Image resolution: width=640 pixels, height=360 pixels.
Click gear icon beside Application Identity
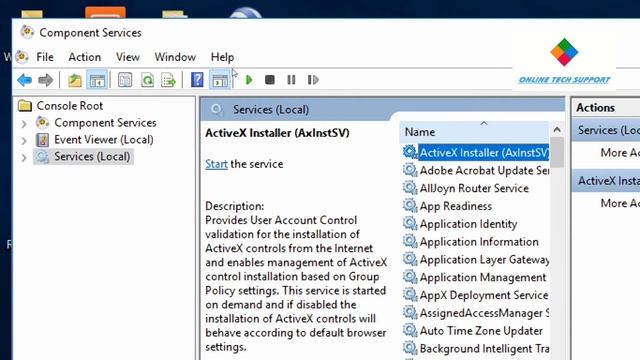[409, 223]
